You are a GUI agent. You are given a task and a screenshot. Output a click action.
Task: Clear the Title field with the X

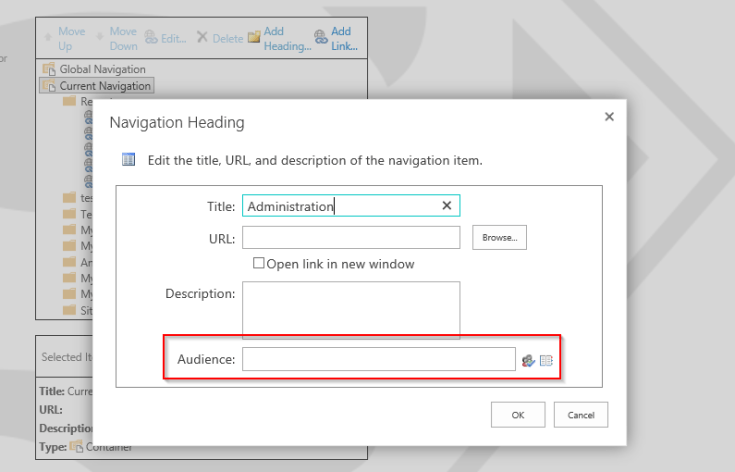pyautogui.click(x=447, y=205)
